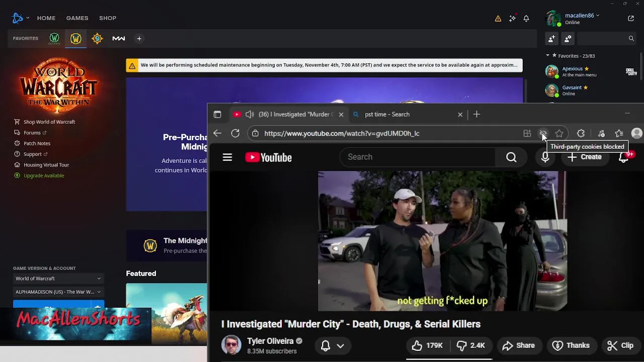This screenshot has height=362, width=644.
Task: Open a new Edge tab
Action: [476, 115]
